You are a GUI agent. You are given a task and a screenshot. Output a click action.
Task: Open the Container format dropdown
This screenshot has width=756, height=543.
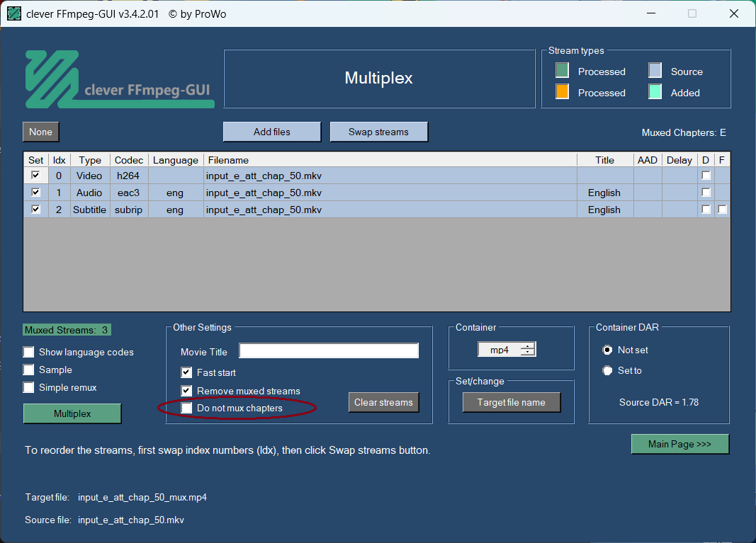(x=500, y=350)
